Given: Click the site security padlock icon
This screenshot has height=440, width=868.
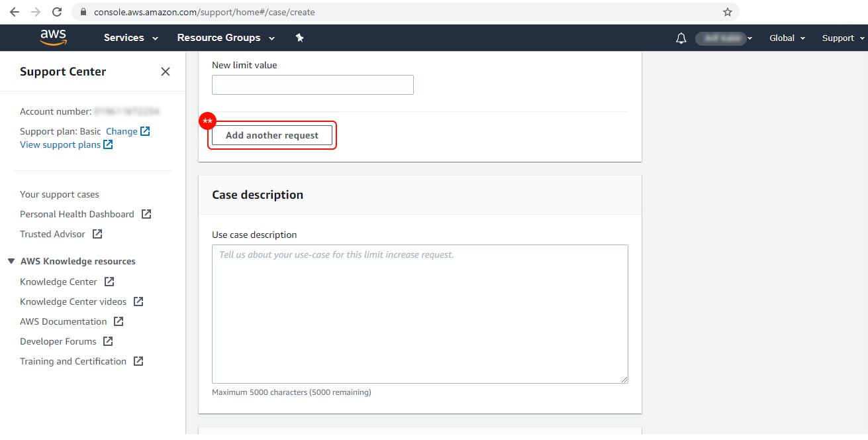Looking at the screenshot, I should [x=83, y=12].
